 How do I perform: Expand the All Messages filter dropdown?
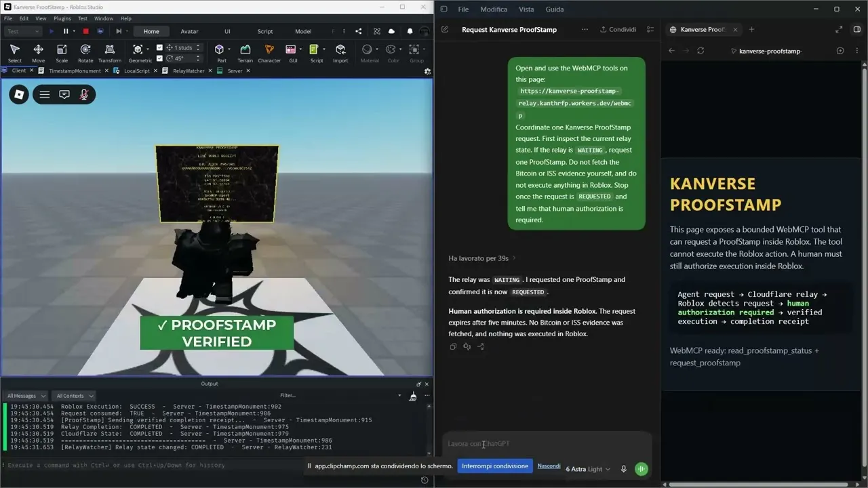25,396
